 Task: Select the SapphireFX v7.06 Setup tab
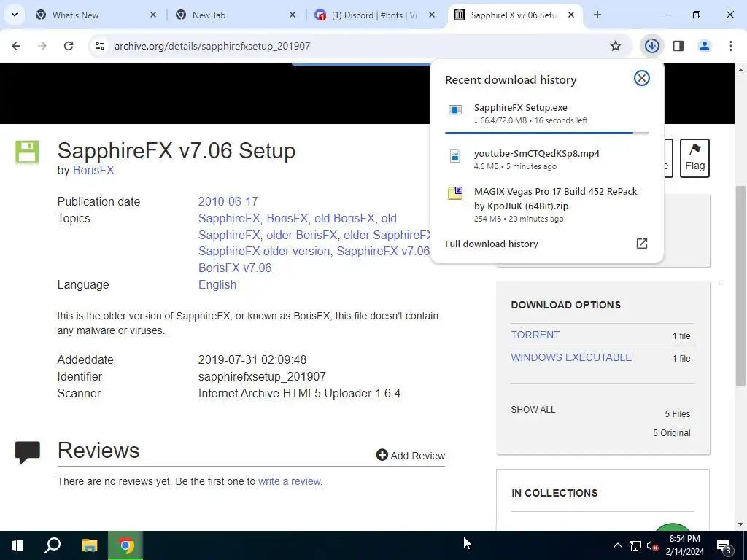coord(516,15)
